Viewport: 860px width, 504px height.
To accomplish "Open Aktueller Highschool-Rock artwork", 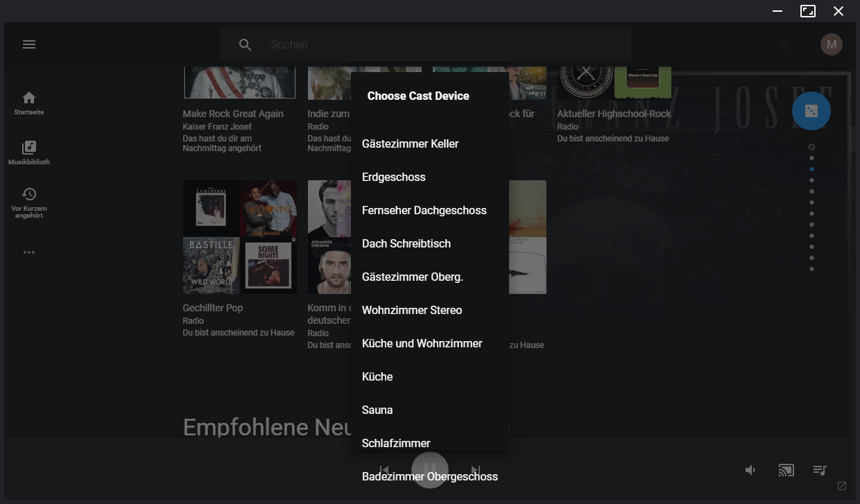I will 614,82.
